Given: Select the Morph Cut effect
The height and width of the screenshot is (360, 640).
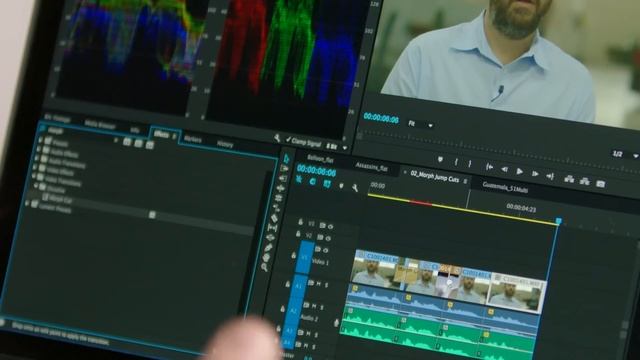Looking at the screenshot, I should click(x=60, y=199).
